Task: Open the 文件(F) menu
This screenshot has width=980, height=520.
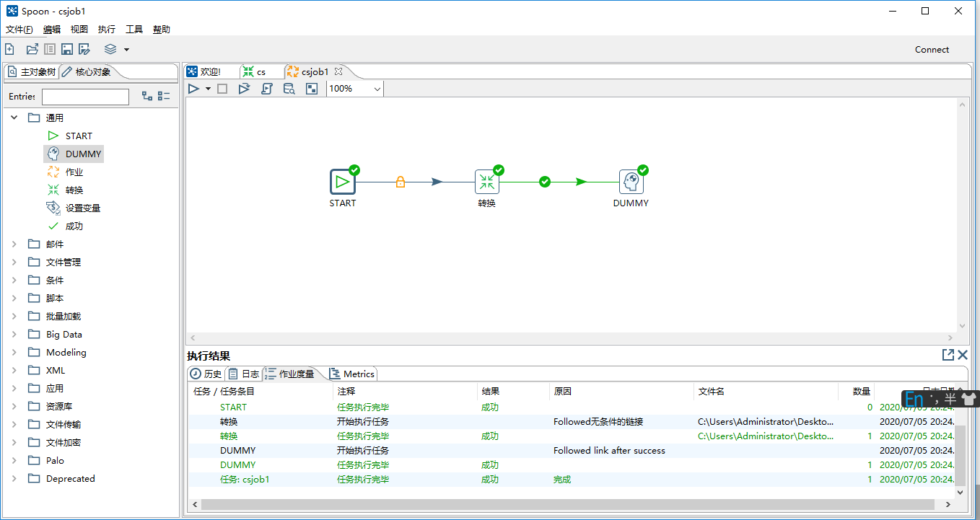Action: click(19, 30)
